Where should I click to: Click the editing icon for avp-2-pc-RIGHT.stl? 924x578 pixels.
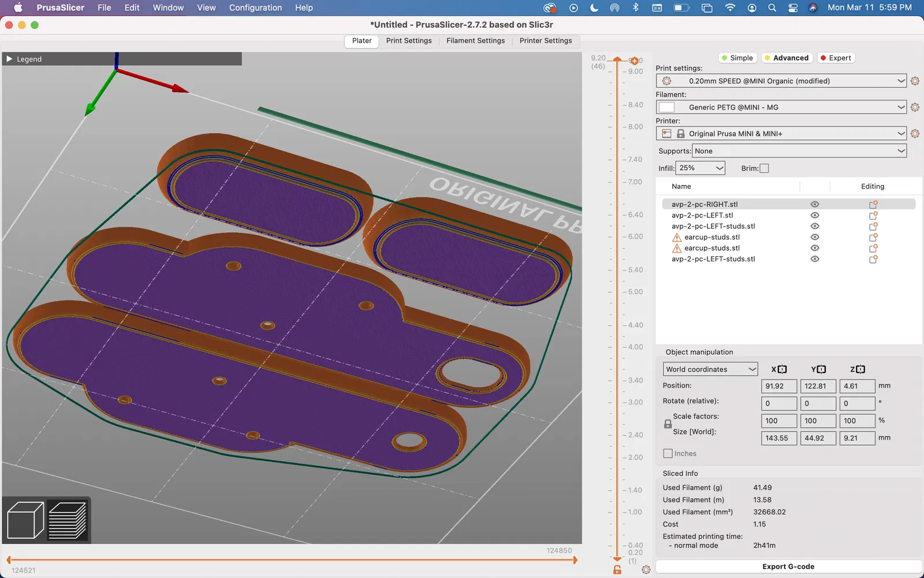pos(873,205)
